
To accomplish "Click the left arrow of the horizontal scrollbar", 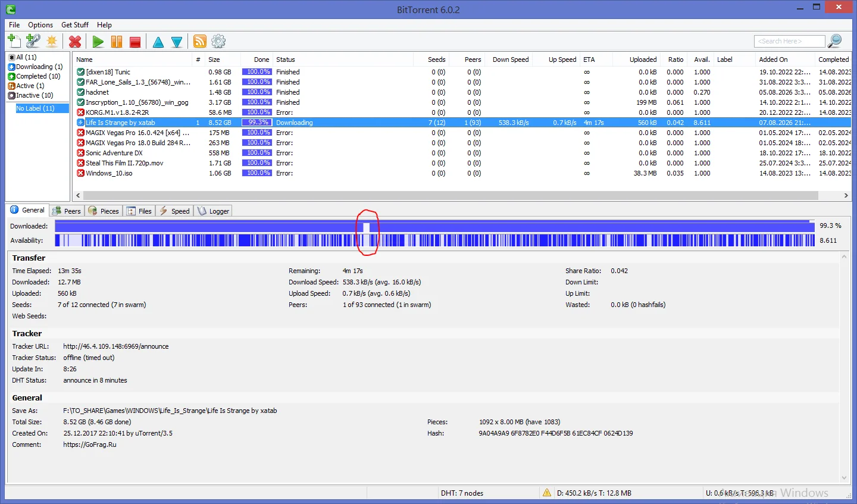I will tap(78, 195).
